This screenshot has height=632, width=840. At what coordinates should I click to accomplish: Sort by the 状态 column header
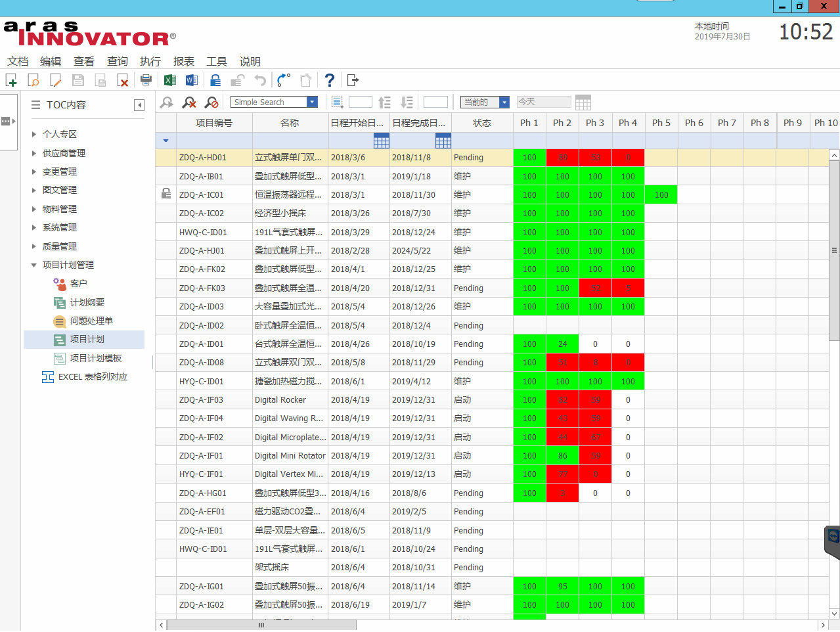pos(481,123)
